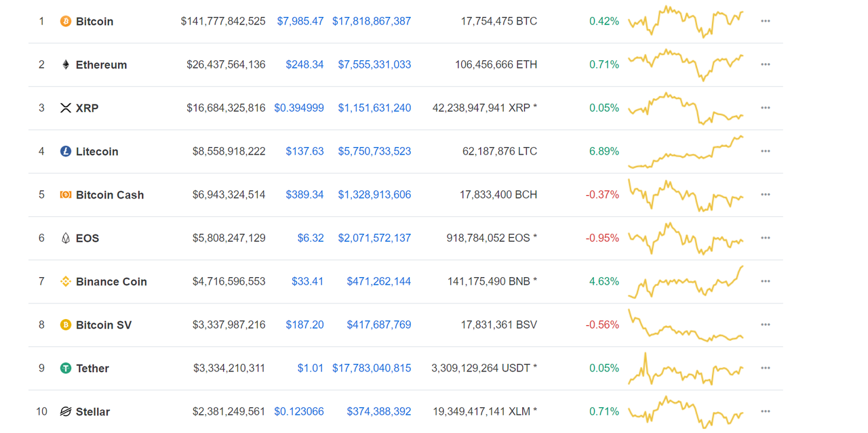Open Tether sparkline chart
This screenshot has width=868, height=433.
tap(686, 368)
